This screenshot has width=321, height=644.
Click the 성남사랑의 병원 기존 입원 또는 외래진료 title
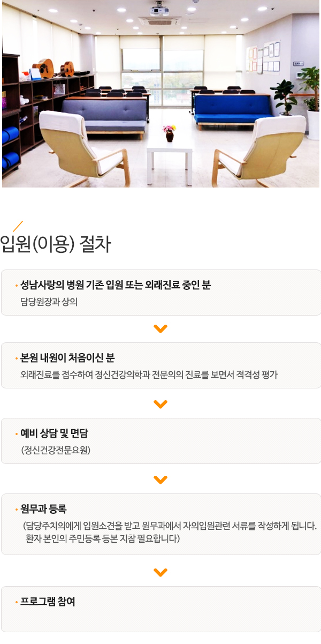(116, 285)
